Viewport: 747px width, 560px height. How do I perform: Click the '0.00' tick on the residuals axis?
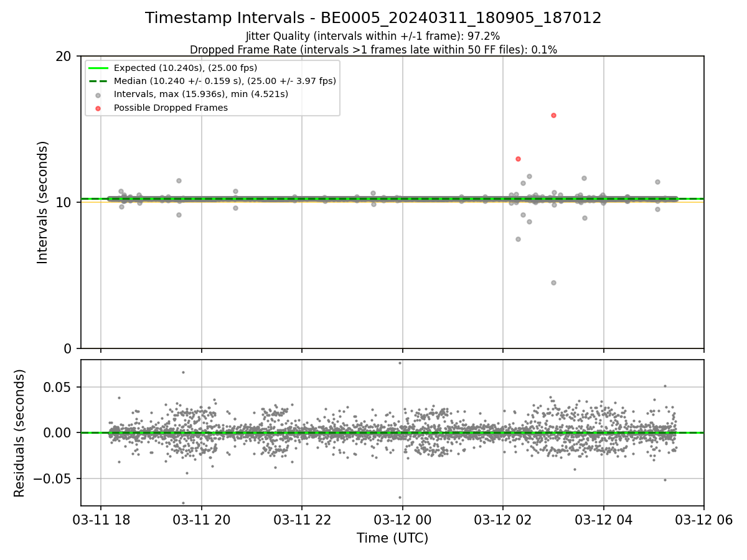(59, 432)
